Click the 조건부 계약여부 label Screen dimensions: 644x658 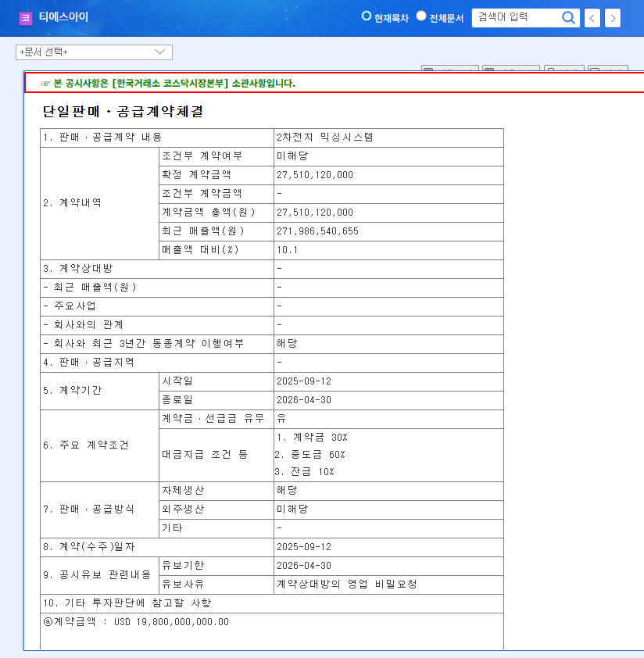coord(202,156)
